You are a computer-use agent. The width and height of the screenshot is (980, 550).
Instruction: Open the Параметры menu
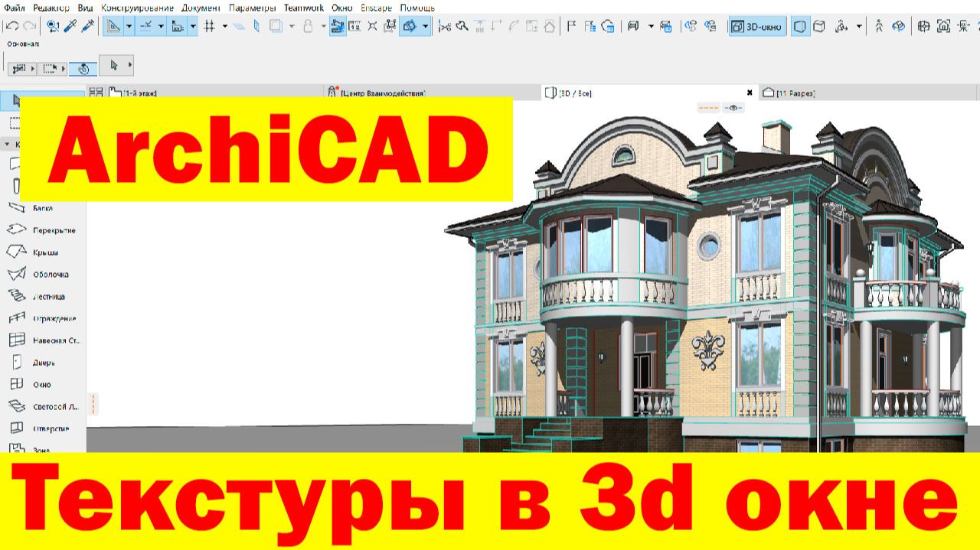click(x=253, y=8)
